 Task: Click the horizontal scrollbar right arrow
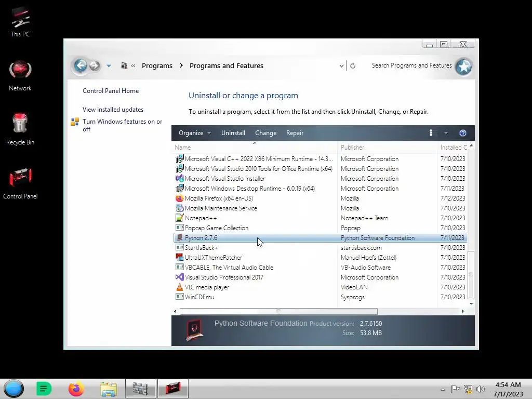point(463,311)
